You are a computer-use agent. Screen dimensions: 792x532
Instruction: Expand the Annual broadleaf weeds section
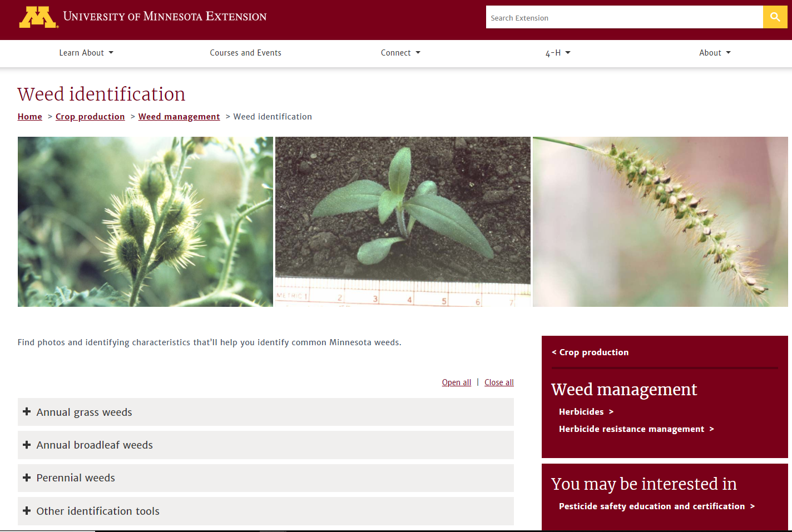tap(266, 445)
